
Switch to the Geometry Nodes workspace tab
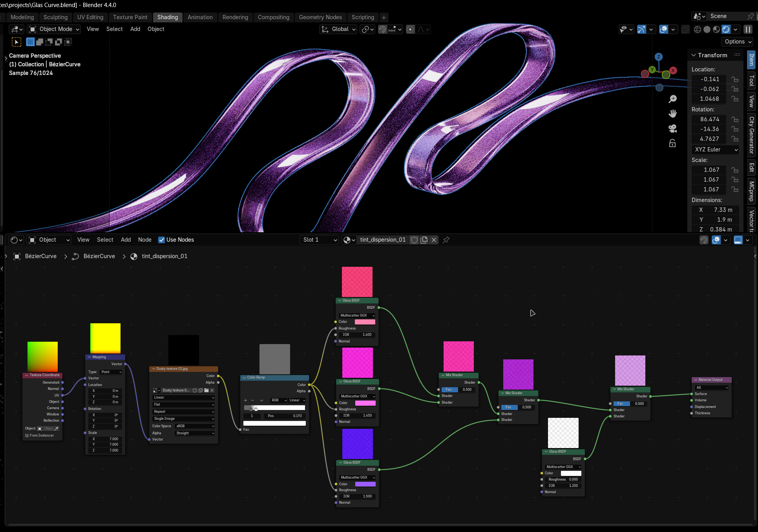(x=320, y=17)
